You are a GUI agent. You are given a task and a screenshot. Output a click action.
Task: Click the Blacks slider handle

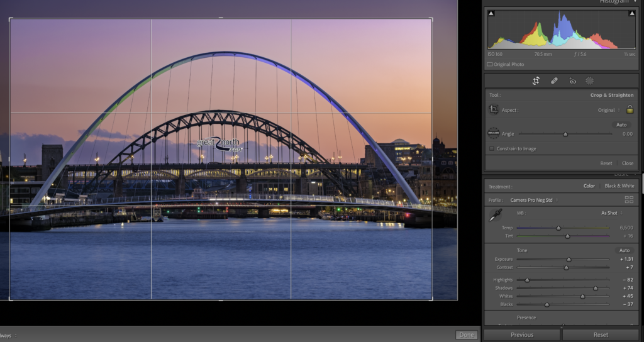click(547, 305)
